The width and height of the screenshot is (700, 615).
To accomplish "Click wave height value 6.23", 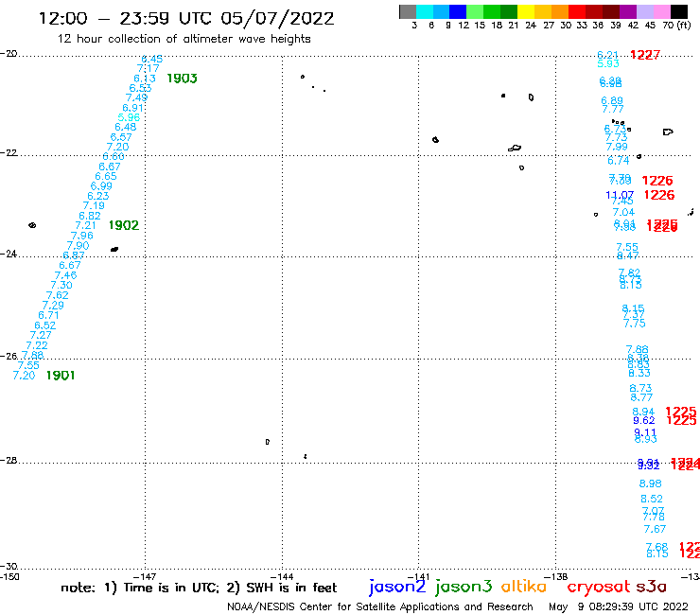I will pos(98,196).
